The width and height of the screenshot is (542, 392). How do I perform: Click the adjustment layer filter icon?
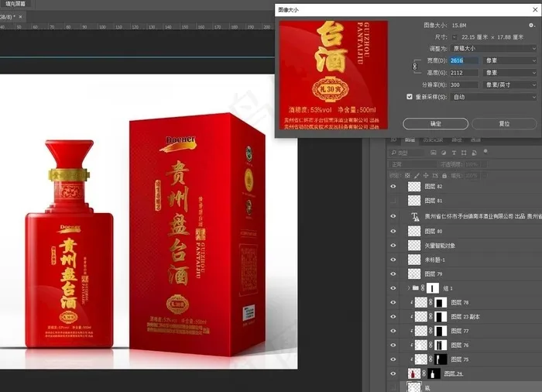pyautogui.click(x=444, y=153)
